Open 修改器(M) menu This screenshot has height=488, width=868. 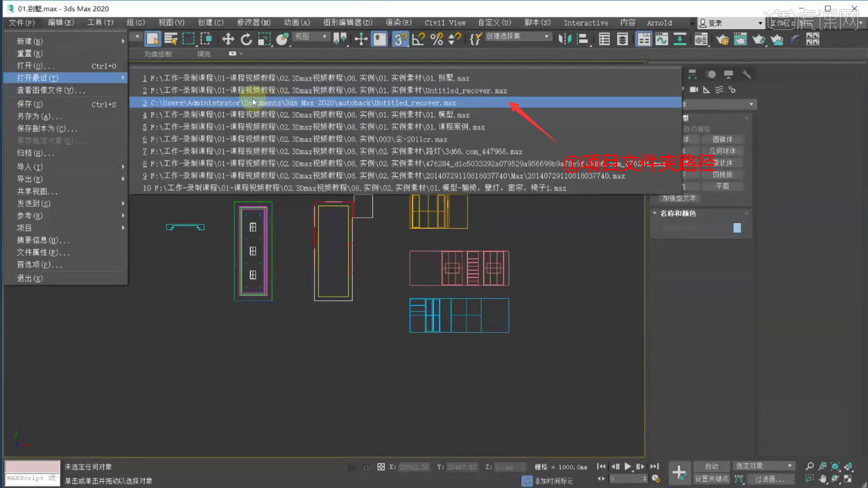(254, 23)
